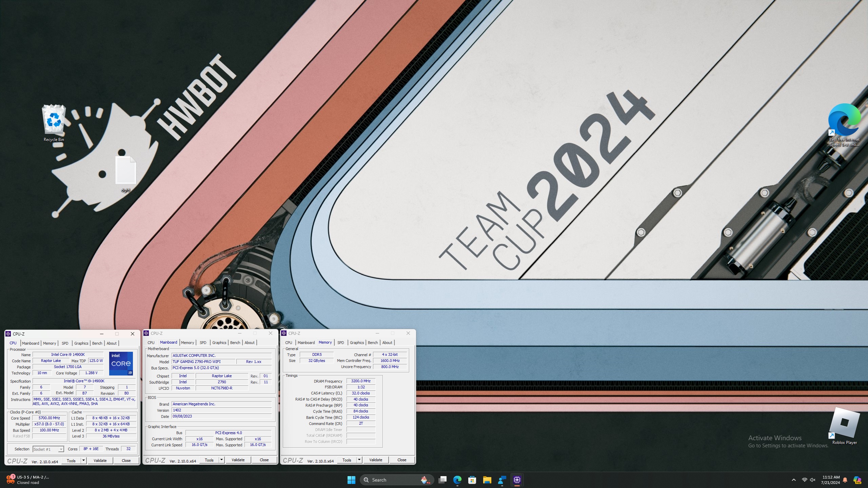Click Core Voltage value 1.288 V

pyautogui.click(x=91, y=373)
